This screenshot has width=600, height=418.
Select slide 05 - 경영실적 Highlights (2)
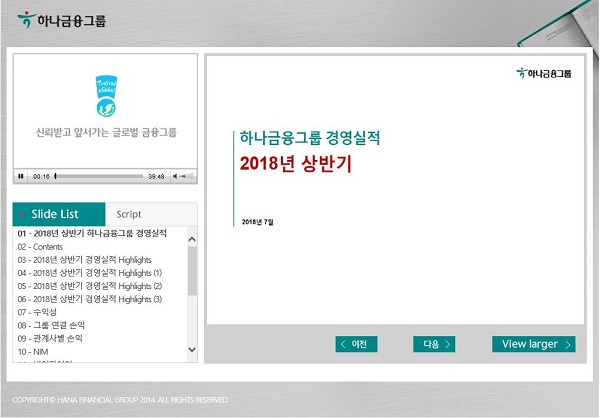click(x=90, y=286)
